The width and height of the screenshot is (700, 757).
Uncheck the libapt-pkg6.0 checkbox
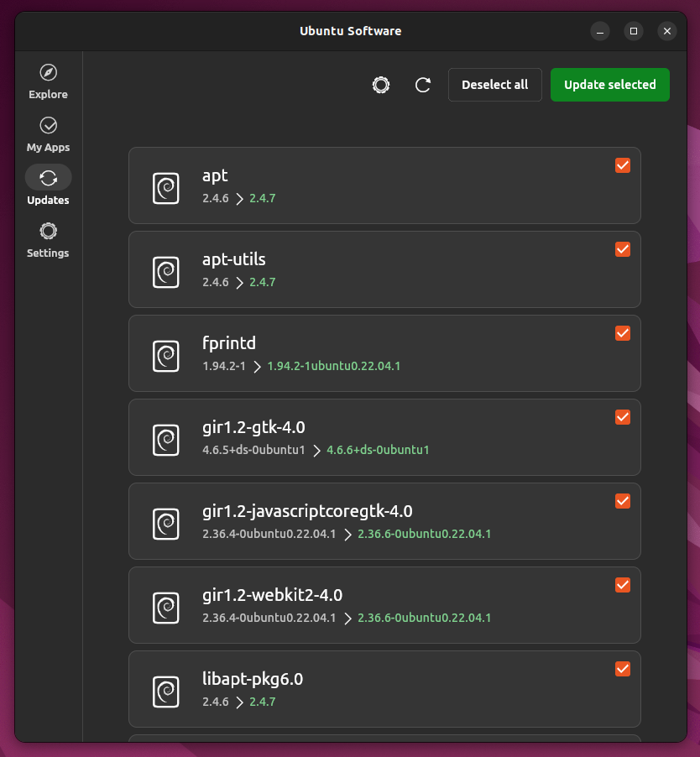623,669
